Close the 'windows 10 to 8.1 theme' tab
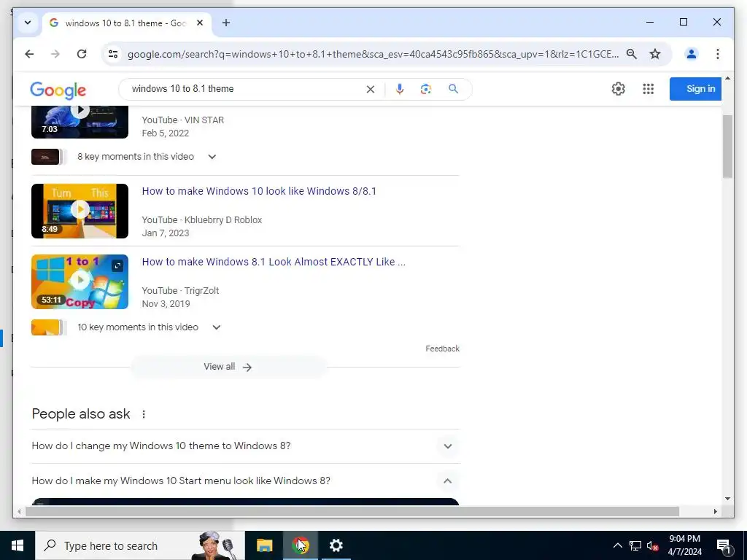747x560 pixels. click(200, 23)
